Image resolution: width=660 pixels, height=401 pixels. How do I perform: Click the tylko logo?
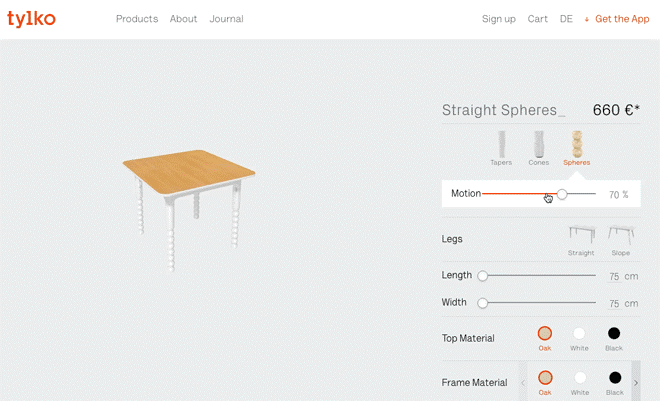click(x=31, y=19)
